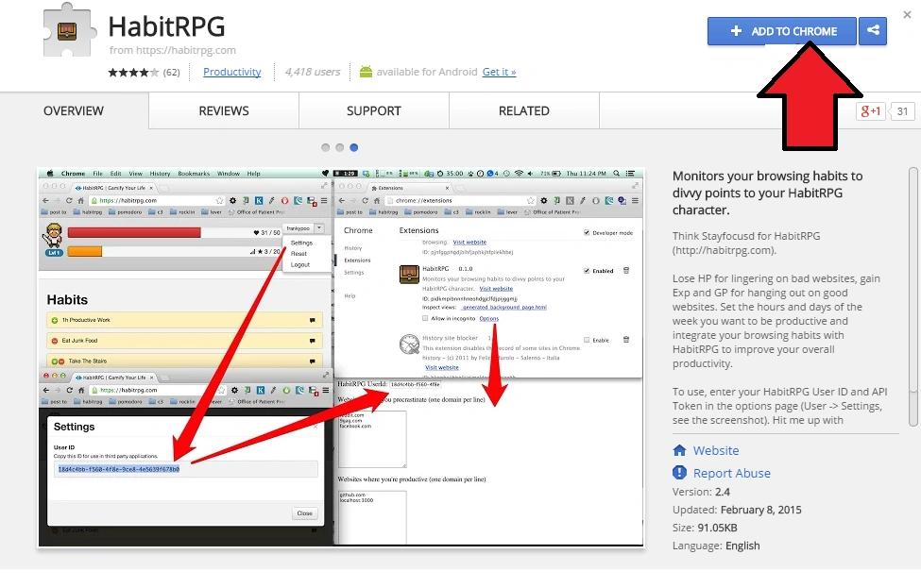Open the extension's Website link
This screenshot has width=921, height=588.
click(x=716, y=451)
